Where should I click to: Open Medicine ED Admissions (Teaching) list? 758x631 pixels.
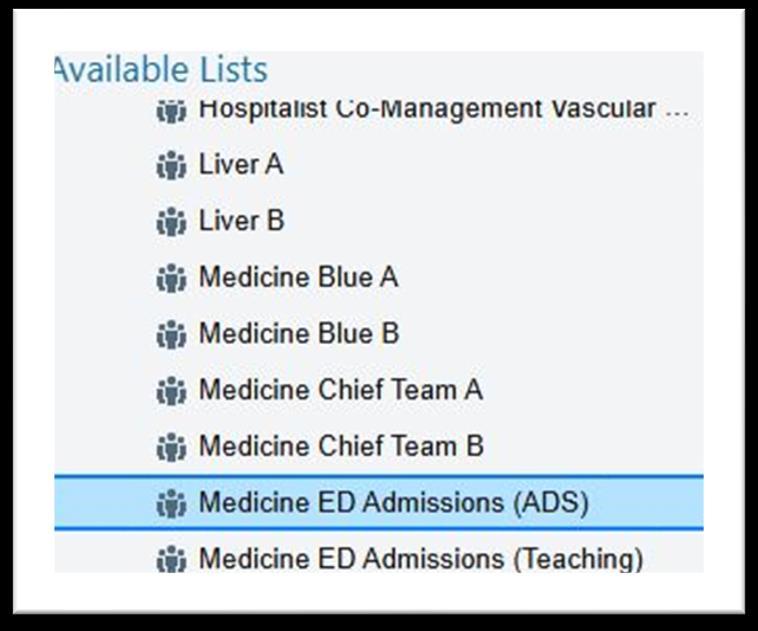420,558
